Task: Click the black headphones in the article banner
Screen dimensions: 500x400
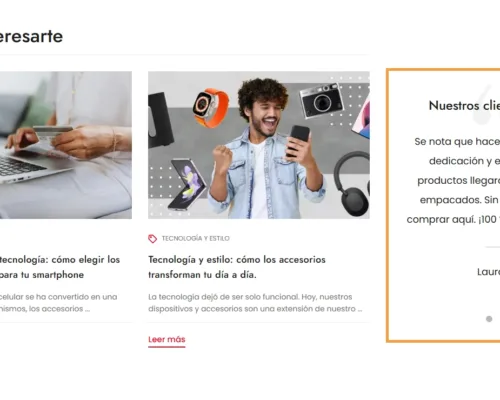Action: (351, 183)
